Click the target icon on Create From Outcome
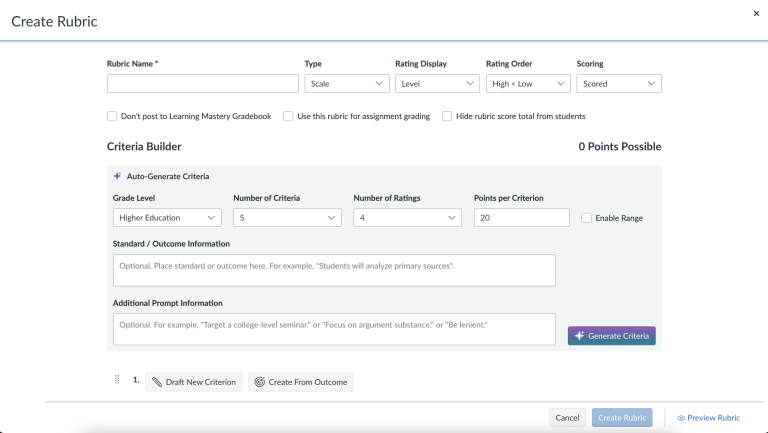768x433 pixels. point(260,382)
